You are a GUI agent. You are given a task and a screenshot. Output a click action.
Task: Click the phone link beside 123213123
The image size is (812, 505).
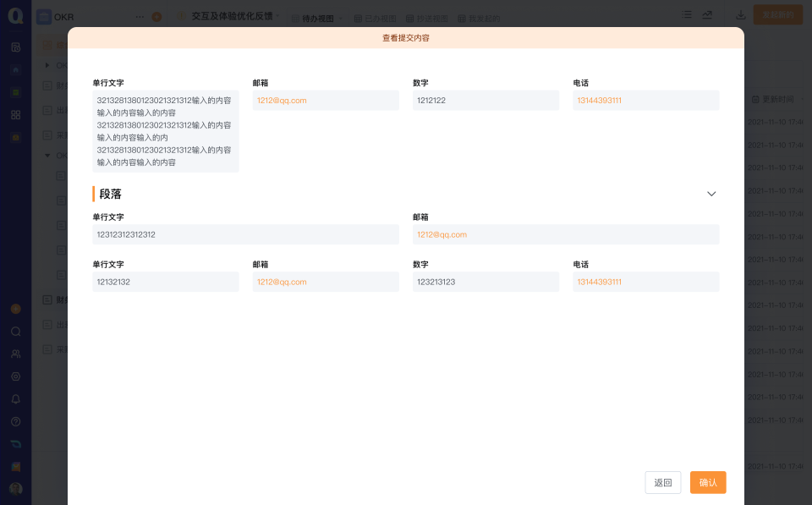[599, 282]
